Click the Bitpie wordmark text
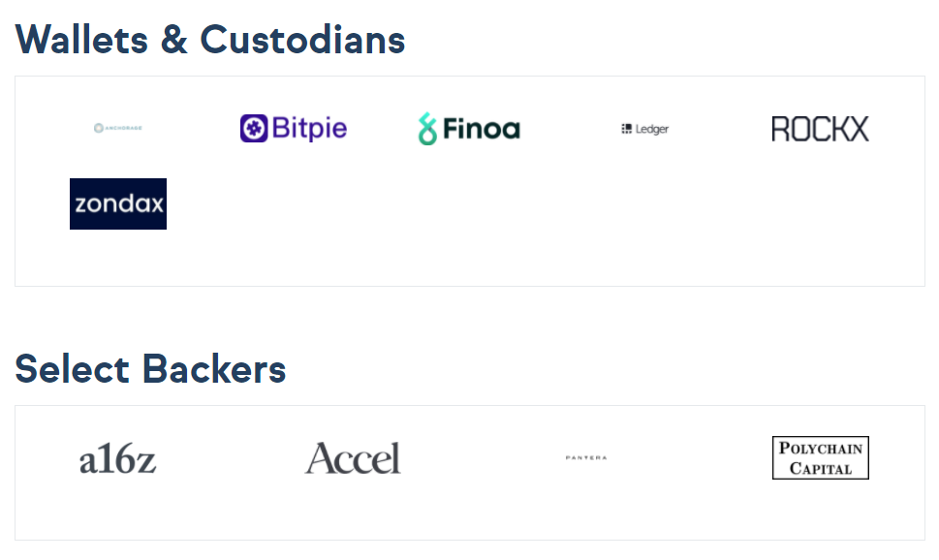 click(x=309, y=128)
